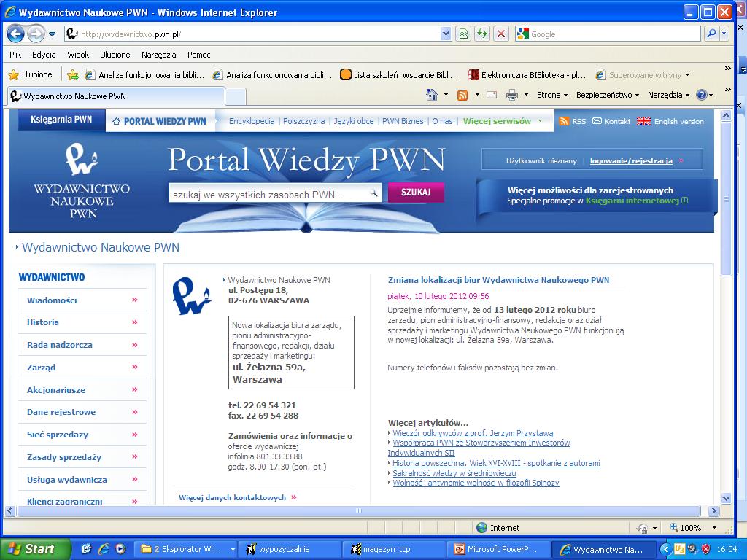The height and width of the screenshot is (560, 747).
Task: Click the Refresh page icon
Action: coord(482,34)
